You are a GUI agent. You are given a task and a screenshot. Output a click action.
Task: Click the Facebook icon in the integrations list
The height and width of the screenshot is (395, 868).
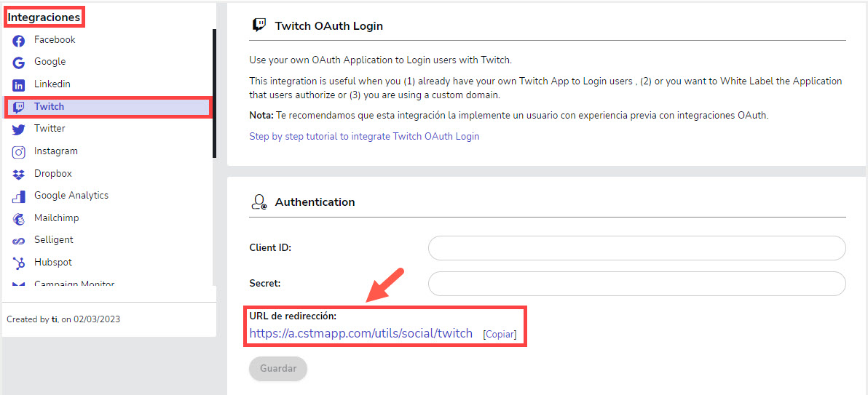click(x=19, y=41)
